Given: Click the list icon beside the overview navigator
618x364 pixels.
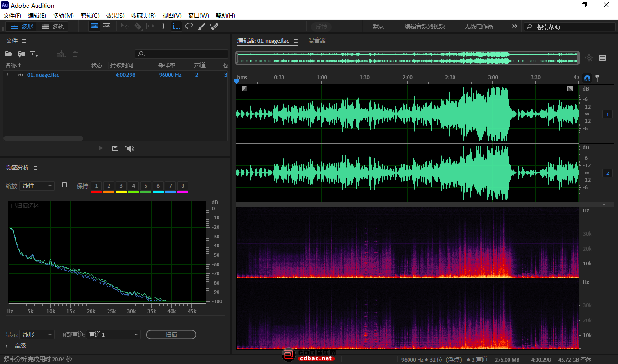Looking at the screenshot, I should [x=602, y=58].
